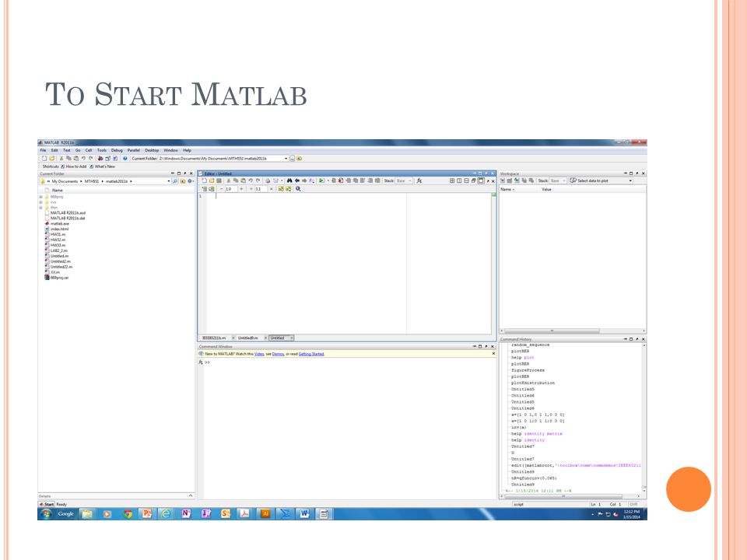Open Editor Stack Base dropdown

[404, 180]
